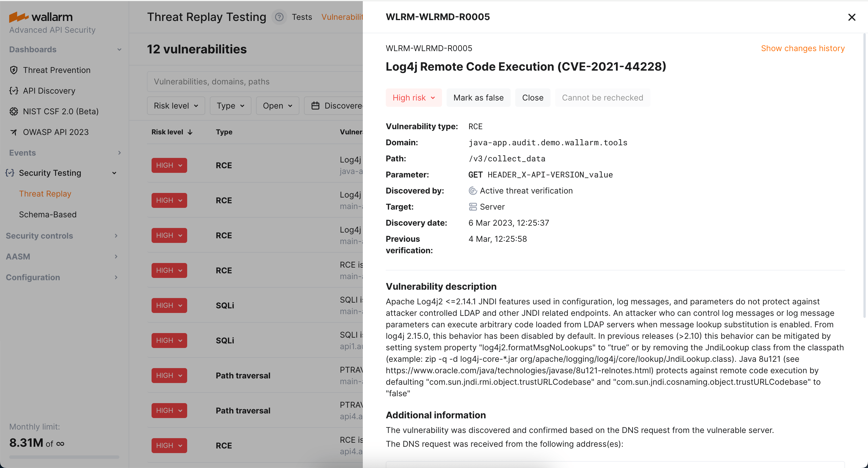Change risk level of the first RCE vulnerability
This screenshot has height=468, width=868.
pyautogui.click(x=169, y=165)
